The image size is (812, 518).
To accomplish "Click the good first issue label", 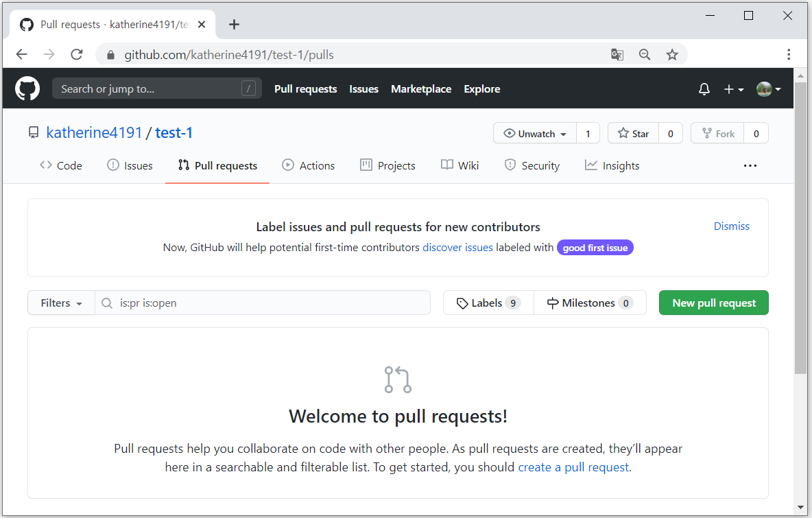I will (x=595, y=248).
